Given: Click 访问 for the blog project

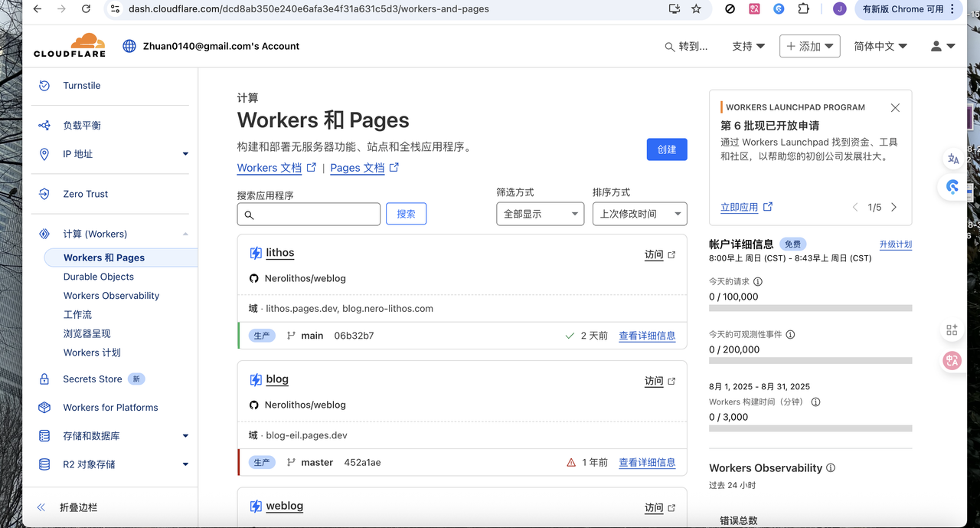Looking at the screenshot, I should pyautogui.click(x=660, y=381).
